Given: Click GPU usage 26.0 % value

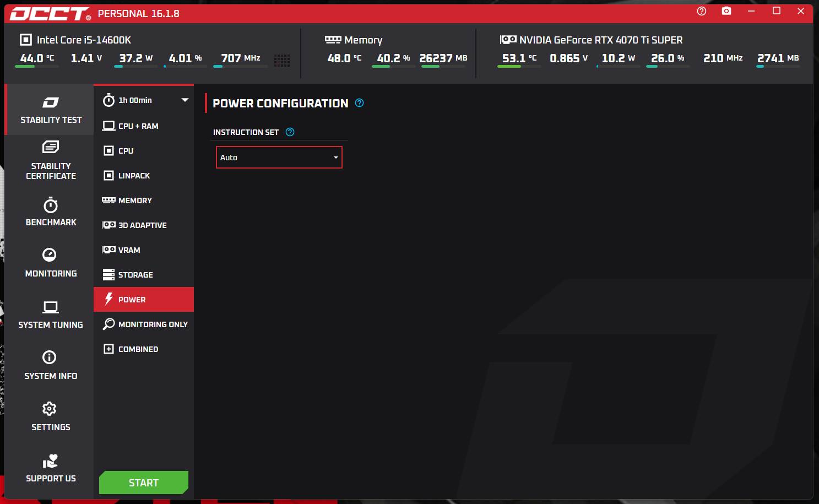Looking at the screenshot, I should (668, 58).
